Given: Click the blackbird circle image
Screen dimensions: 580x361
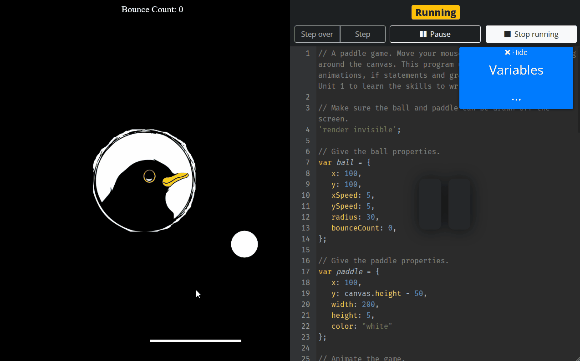Looking at the screenshot, I should (x=144, y=180).
